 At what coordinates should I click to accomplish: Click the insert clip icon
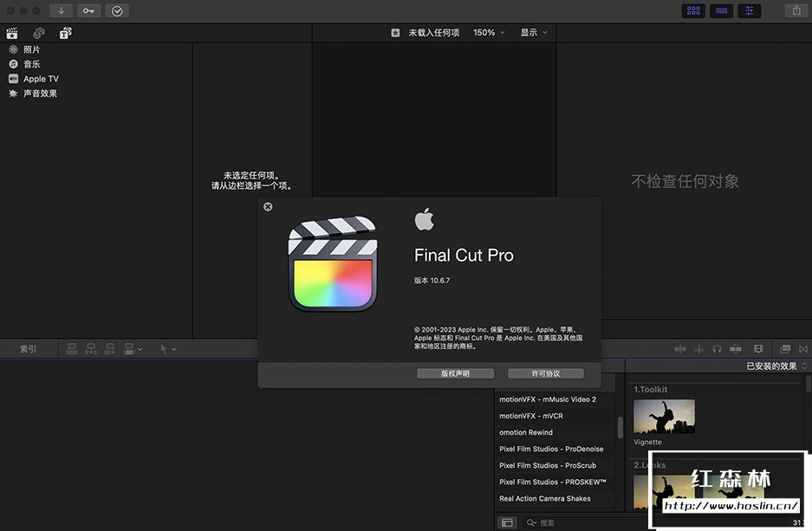tap(91, 349)
